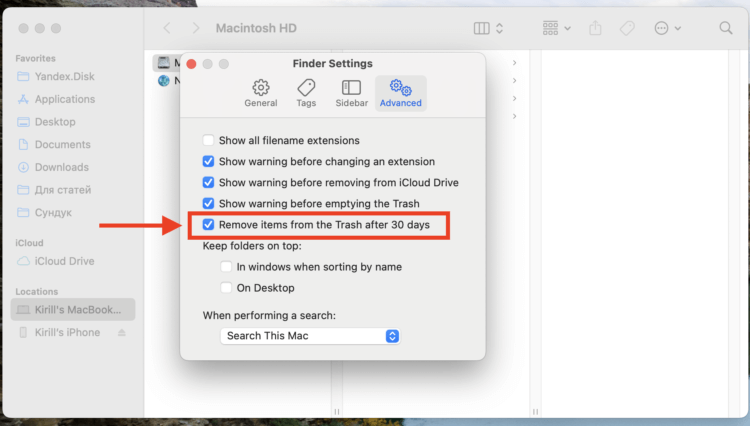Viewport: 750px width, 426px height.
Task: Click the Macintosh HD window title
Action: tap(256, 28)
